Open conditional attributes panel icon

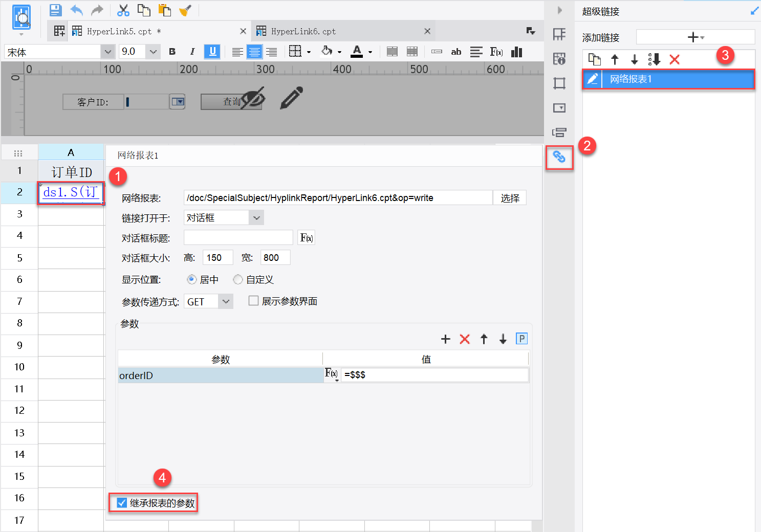coord(559,132)
